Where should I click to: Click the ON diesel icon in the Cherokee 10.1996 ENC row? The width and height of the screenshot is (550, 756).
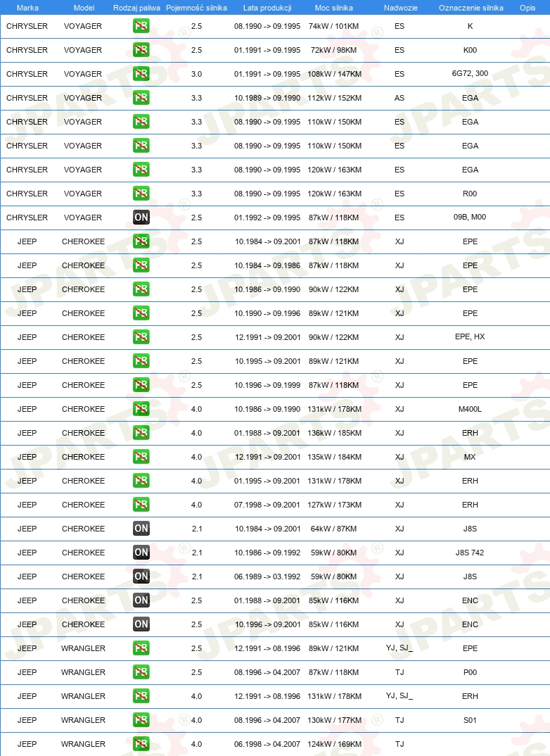click(x=141, y=624)
